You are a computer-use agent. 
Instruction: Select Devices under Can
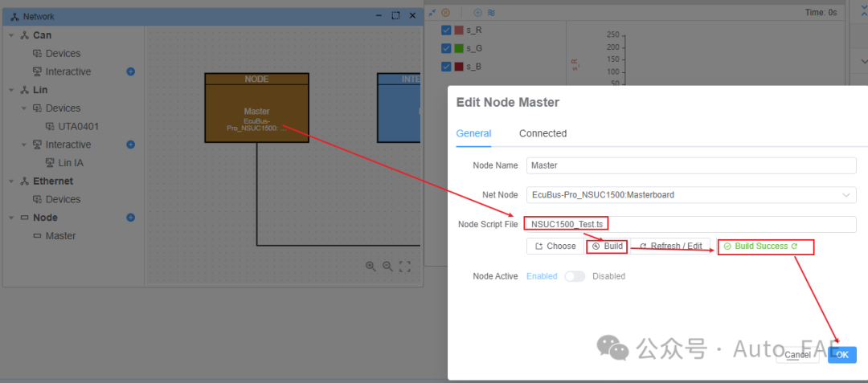(63, 54)
